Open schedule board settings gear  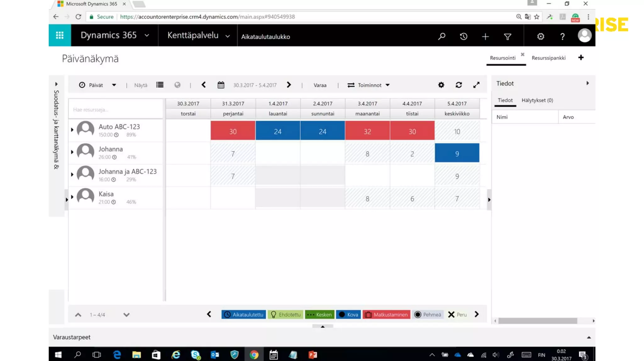[441, 85]
